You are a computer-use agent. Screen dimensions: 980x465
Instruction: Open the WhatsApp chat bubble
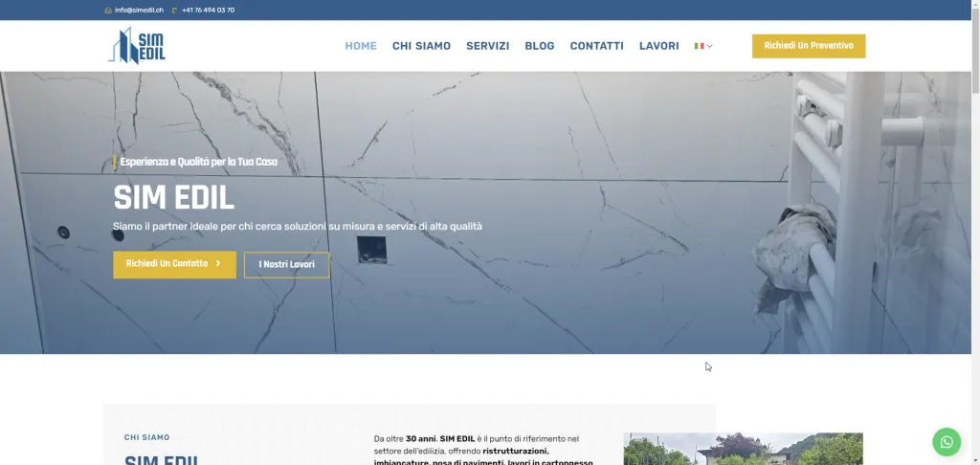pos(947,442)
